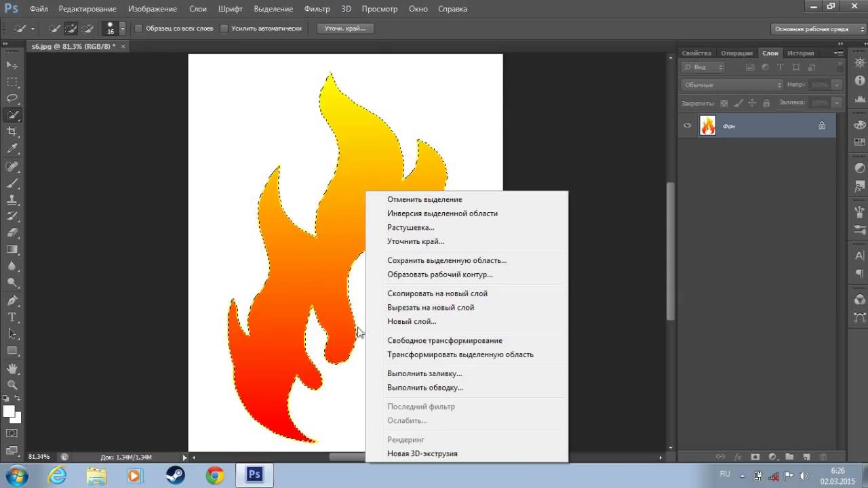Click the foreground color swatch

click(x=9, y=411)
